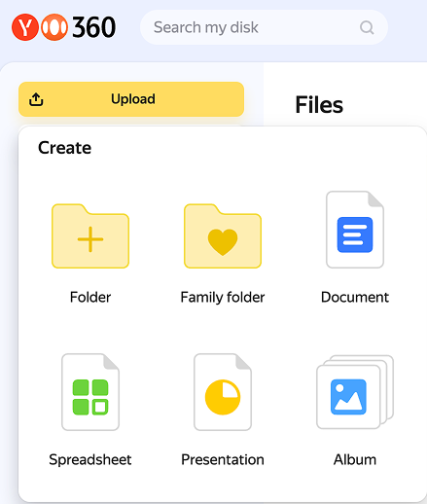The width and height of the screenshot is (427, 504).
Task: Choose the Family folder label
Action: click(x=223, y=298)
